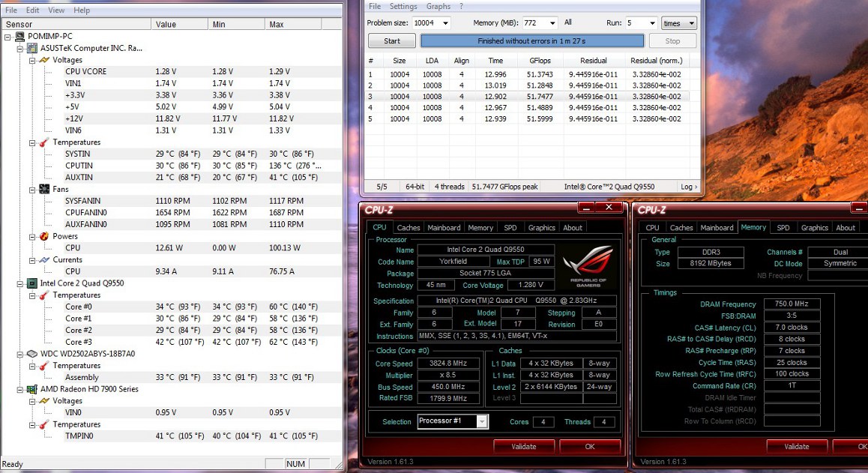Click the WDC hard drive icon
Image resolution: width=868 pixels, height=473 pixels.
(33, 354)
